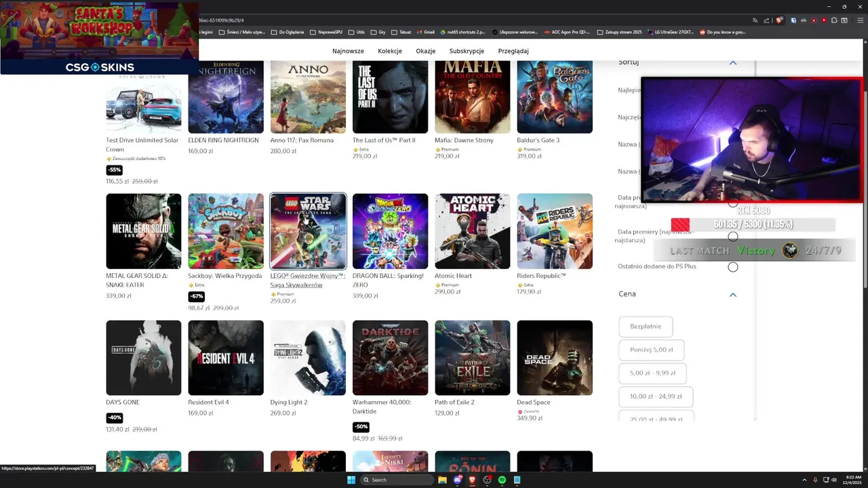The width and height of the screenshot is (868, 488).
Task: Select the Data premiery (najstarsza) radio option
Action: tap(732, 236)
